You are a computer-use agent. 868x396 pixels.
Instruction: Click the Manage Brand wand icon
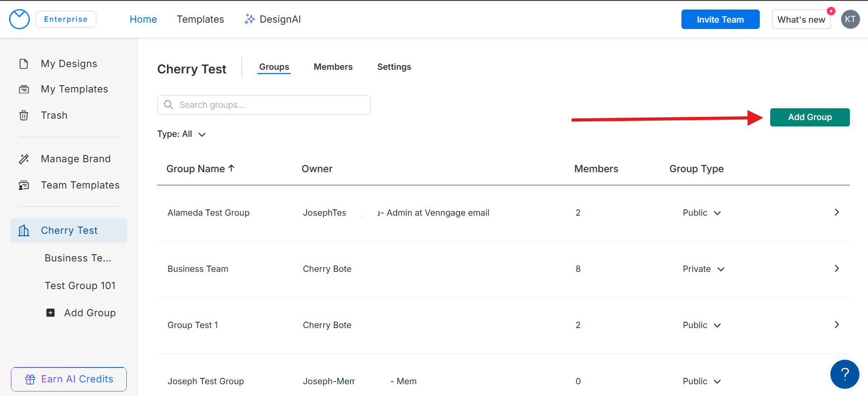[24, 159]
